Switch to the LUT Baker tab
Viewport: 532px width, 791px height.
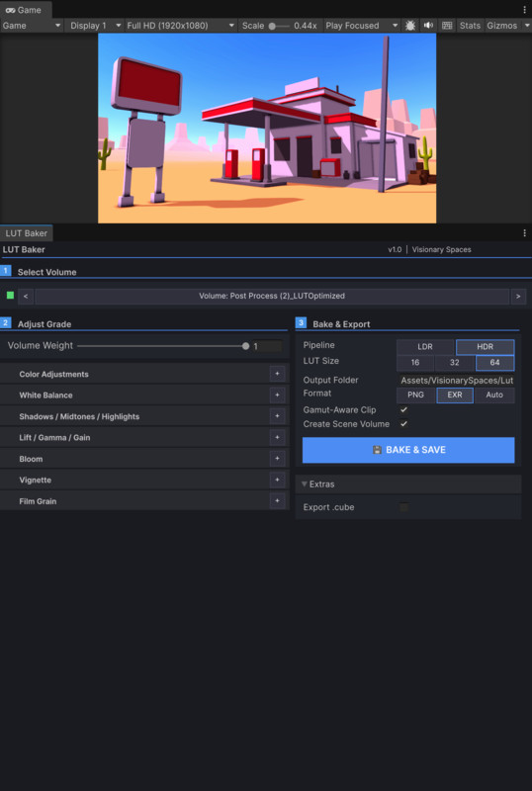point(27,233)
